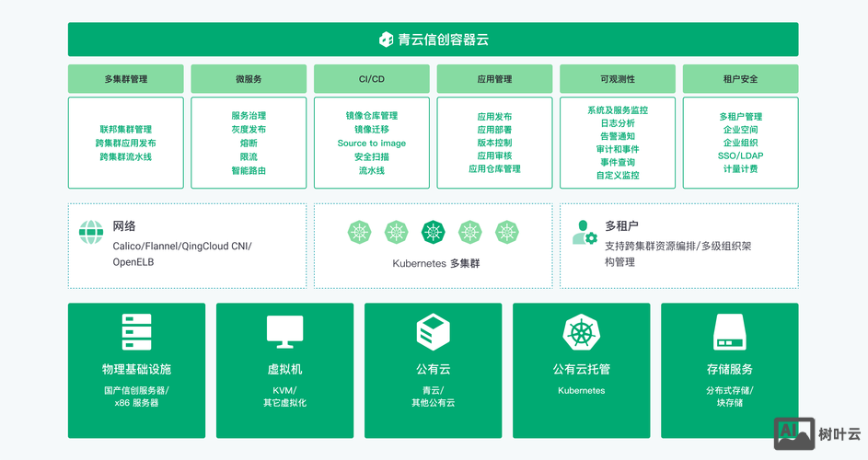Click the 联邦集群管理 text
Image resolution: width=868 pixels, height=460 pixels.
point(126,129)
